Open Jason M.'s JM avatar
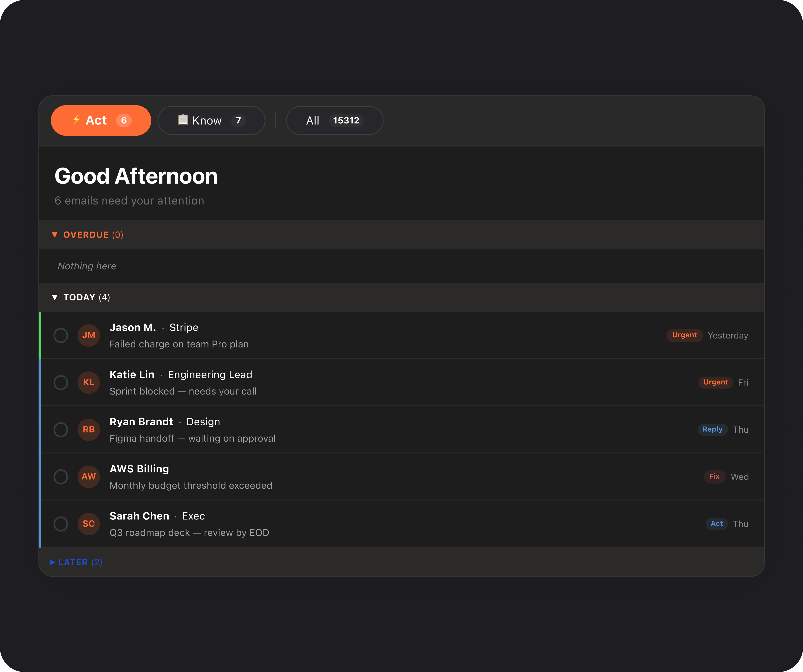This screenshot has width=803, height=672. (x=88, y=335)
